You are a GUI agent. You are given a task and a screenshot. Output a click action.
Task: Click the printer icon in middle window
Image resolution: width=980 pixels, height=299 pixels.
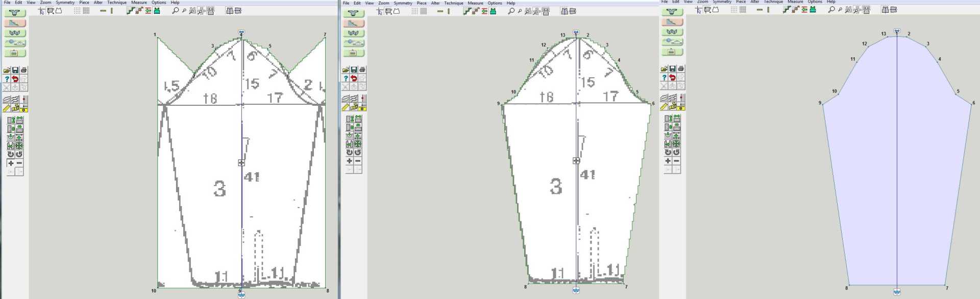click(x=362, y=70)
